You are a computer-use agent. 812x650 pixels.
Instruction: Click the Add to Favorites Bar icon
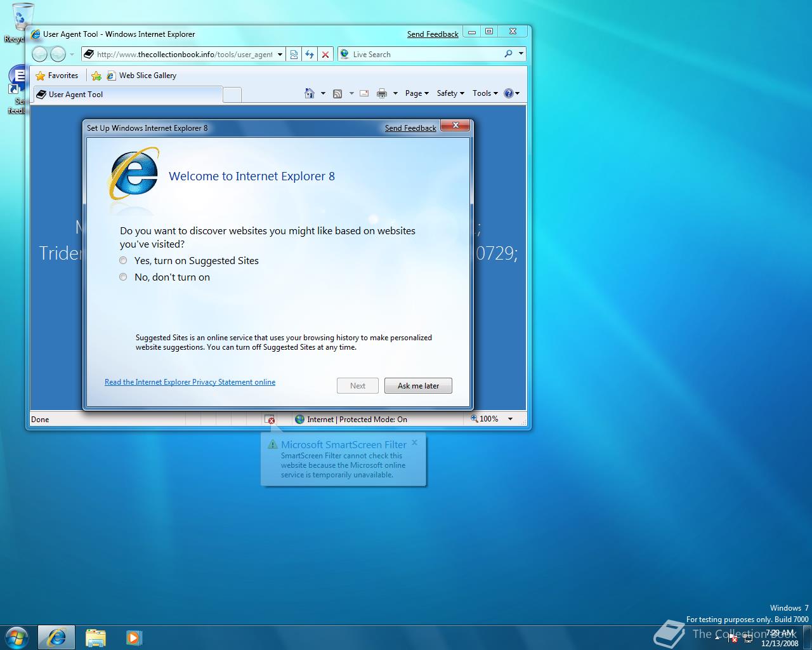tap(96, 76)
